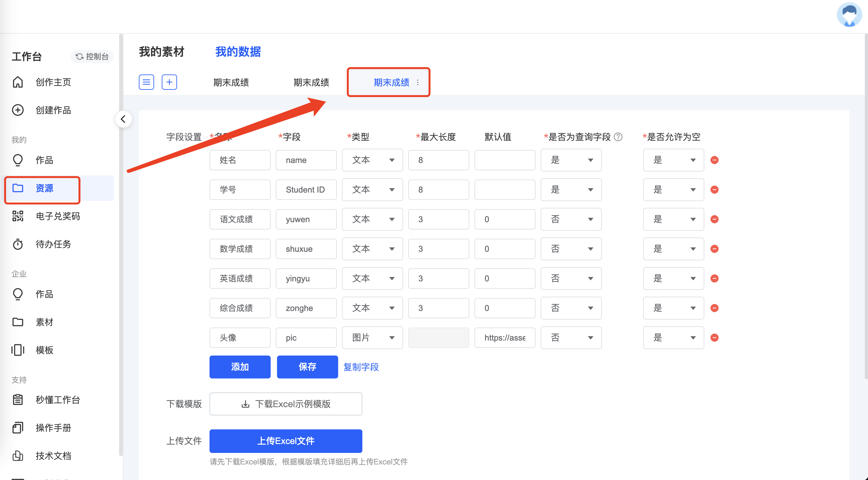Switch to 控制台 mode

(x=92, y=57)
